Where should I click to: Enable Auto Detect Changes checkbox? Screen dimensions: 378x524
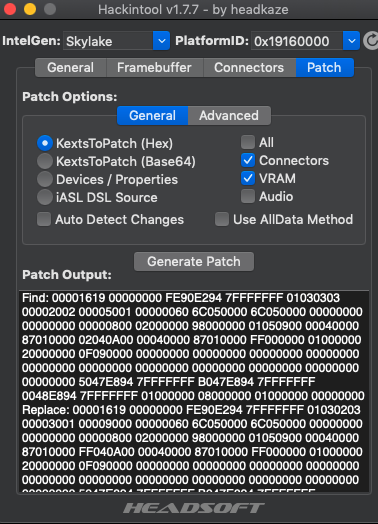pos(44,220)
